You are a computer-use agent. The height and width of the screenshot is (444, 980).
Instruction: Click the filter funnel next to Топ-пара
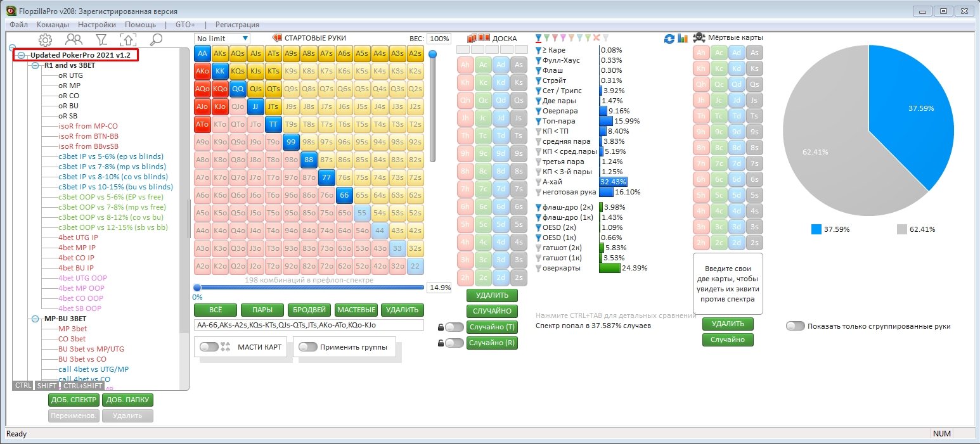539,121
